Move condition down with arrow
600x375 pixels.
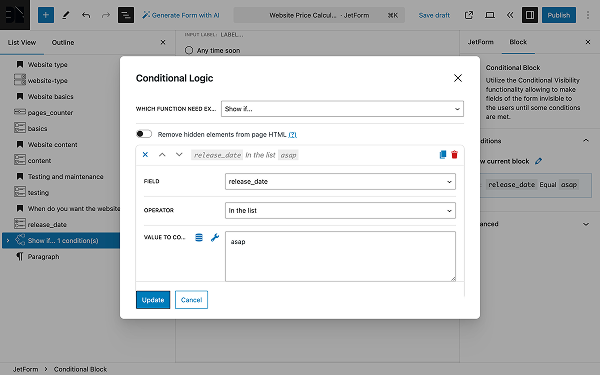click(x=179, y=155)
